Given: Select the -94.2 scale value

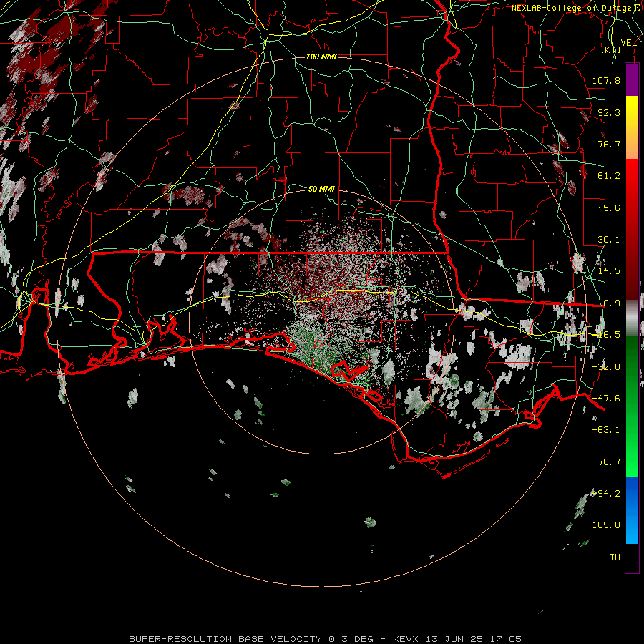Looking at the screenshot, I should click(606, 494).
